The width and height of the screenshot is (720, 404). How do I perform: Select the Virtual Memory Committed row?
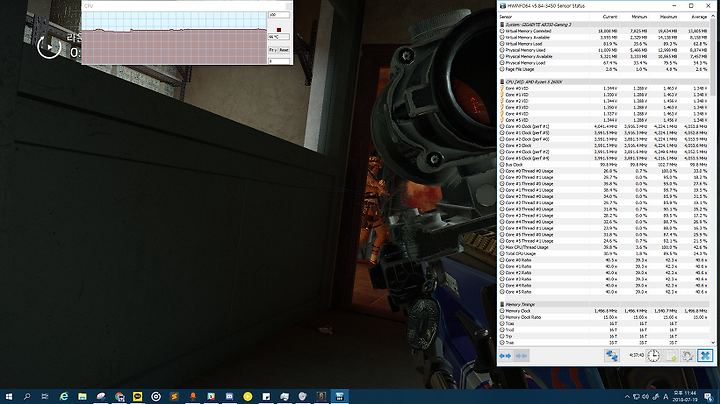click(604, 31)
